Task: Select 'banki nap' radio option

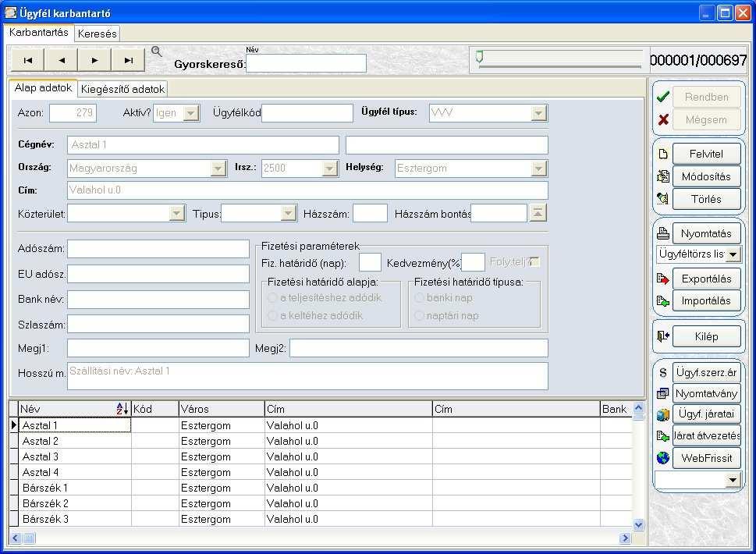Action: 419,298
